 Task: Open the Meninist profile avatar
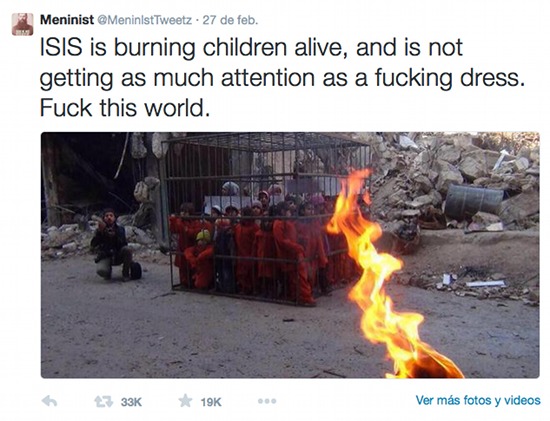(23, 24)
